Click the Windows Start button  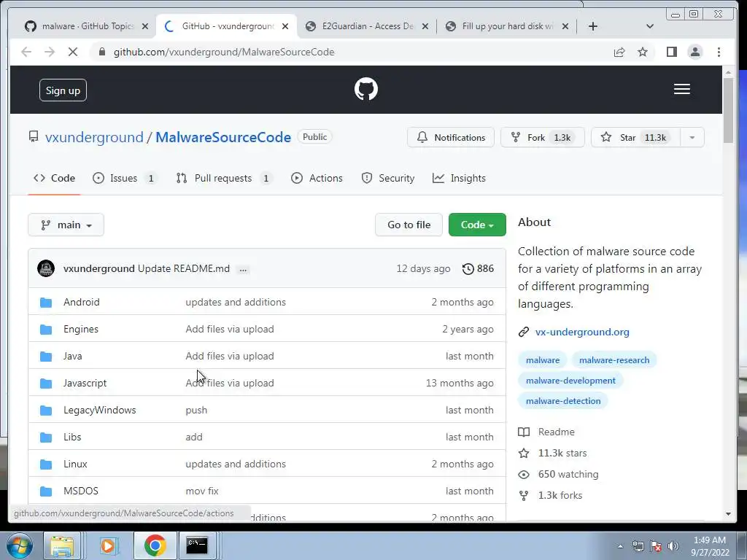(x=19, y=545)
